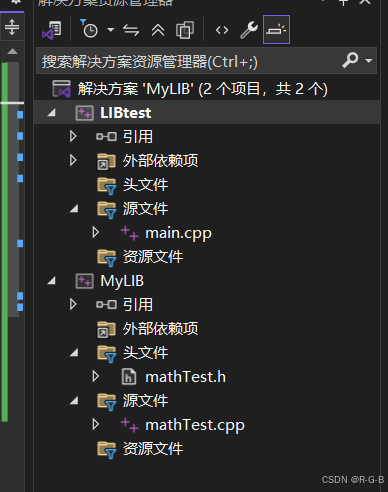The image size is (388, 492).
Task: Collapse 源文件 folder under LIBtest
Action: 74,209
